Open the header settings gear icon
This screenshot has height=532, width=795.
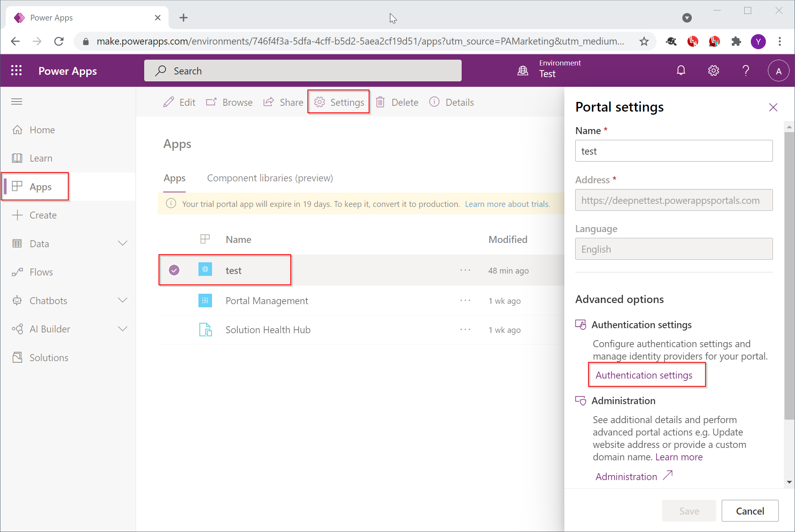coord(713,71)
